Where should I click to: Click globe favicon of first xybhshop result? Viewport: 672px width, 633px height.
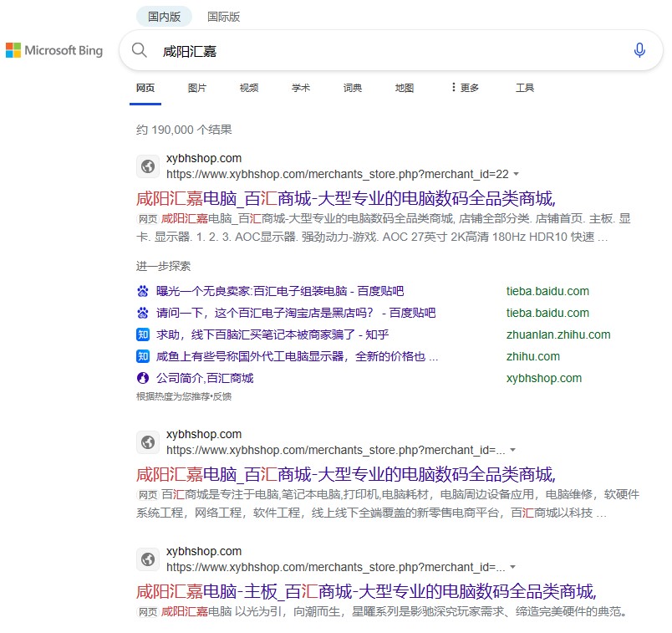pyautogui.click(x=148, y=166)
